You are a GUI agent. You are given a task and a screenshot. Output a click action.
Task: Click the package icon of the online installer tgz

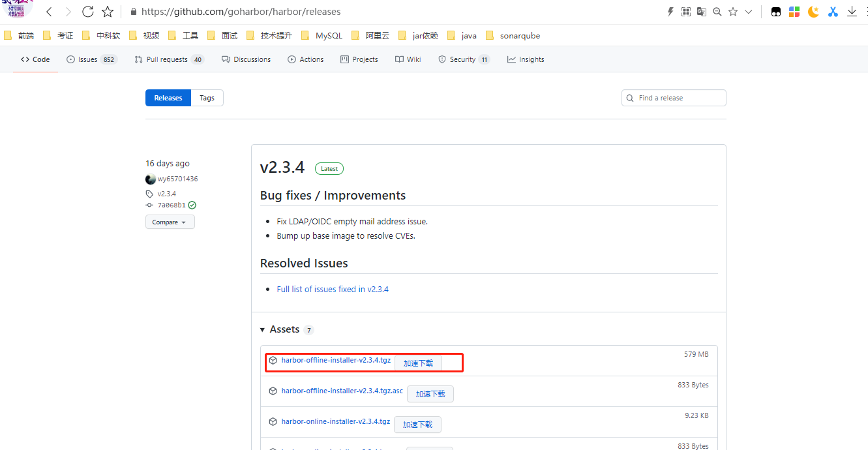click(273, 422)
